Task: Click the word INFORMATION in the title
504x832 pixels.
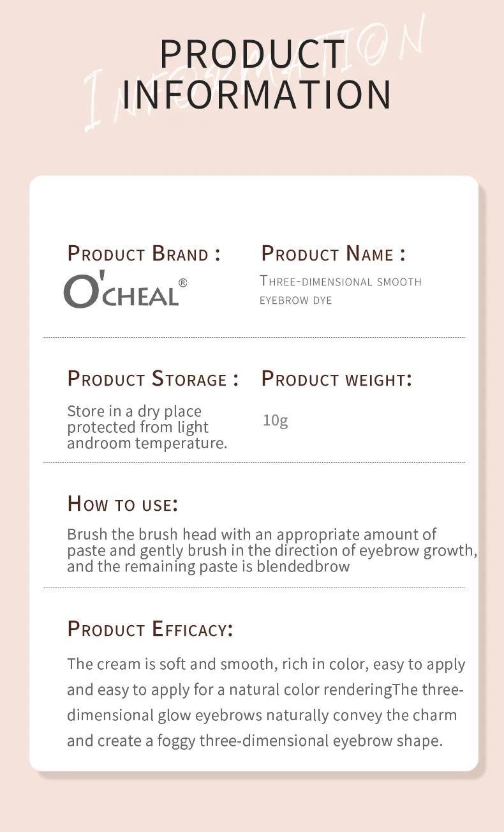Action: (x=256, y=95)
